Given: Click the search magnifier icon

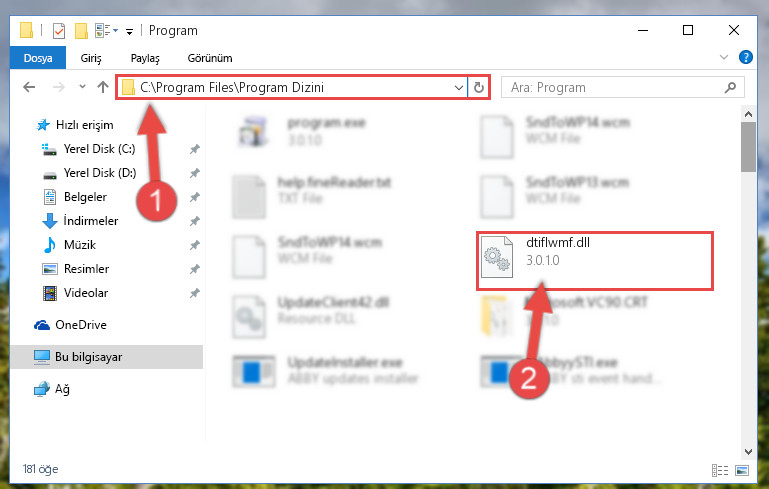Looking at the screenshot, I should (730, 88).
